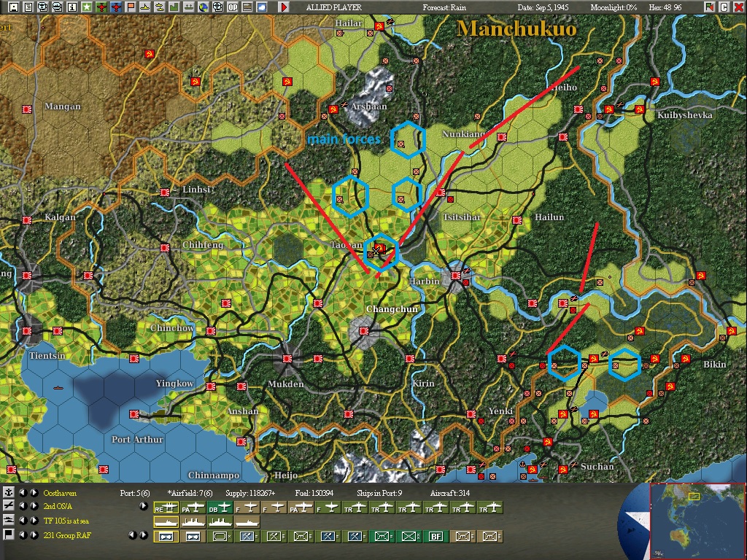Open the 231 Group RAF unit link
747x560 pixels.
67,535
